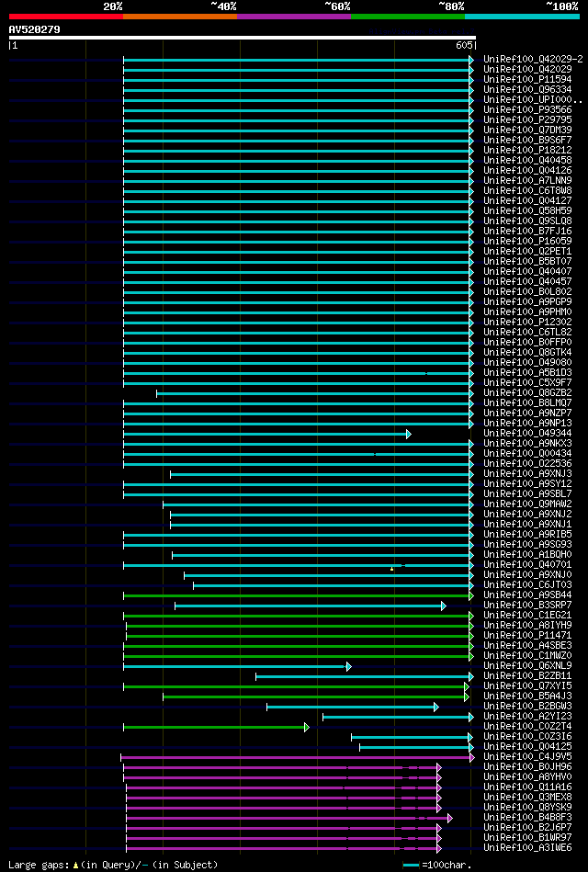Viewport: 588px width, 872px height.
Task: Open hit UniRef100_C0Z3I6
Action: pyautogui.click(x=527, y=737)
